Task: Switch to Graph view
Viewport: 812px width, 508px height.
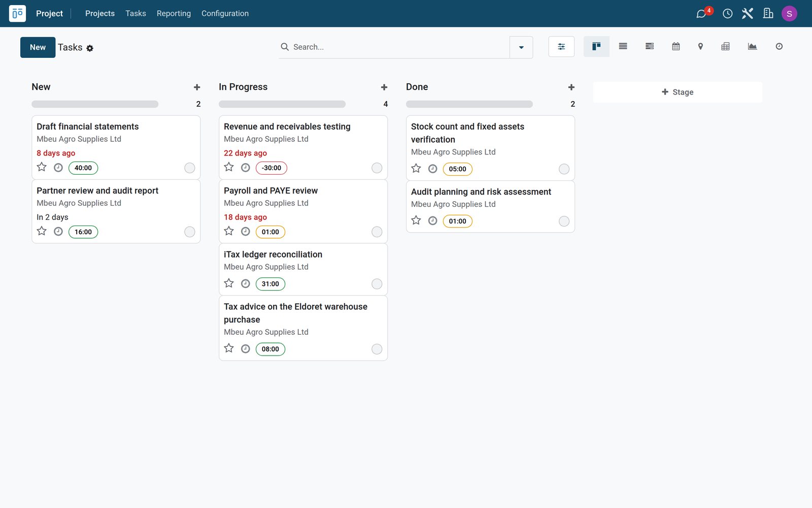Action: click(752, 47)
